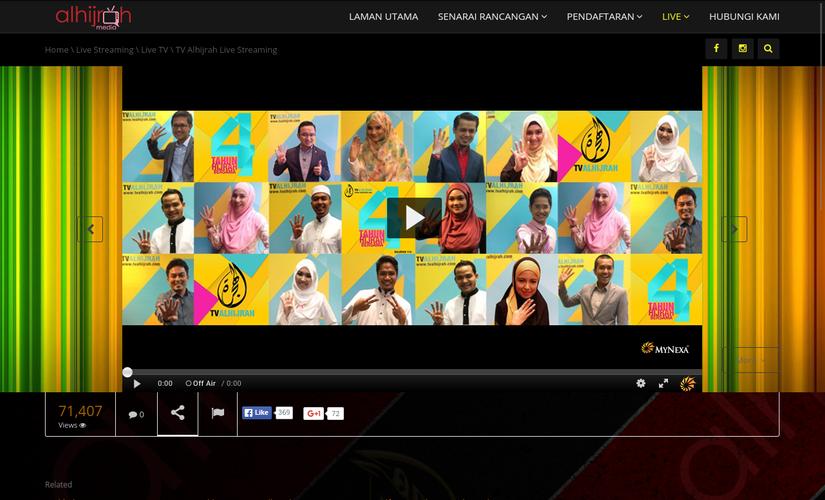Open HUBUNGI KAMI menu item
Screen dimensions: 825x500
tap(744, 17)
